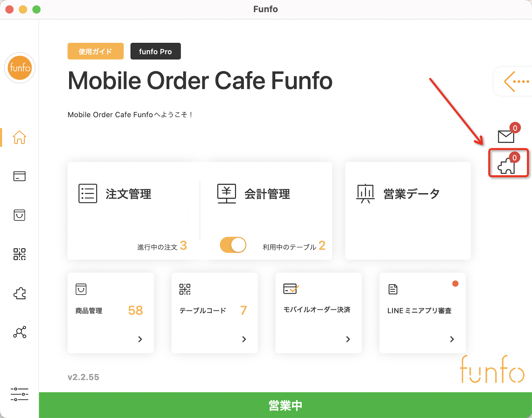Expand the LINEミニアプリ審査 card chevron
Image resolution: width=532 pixels, height=418 pixels.
pos(452,339)
